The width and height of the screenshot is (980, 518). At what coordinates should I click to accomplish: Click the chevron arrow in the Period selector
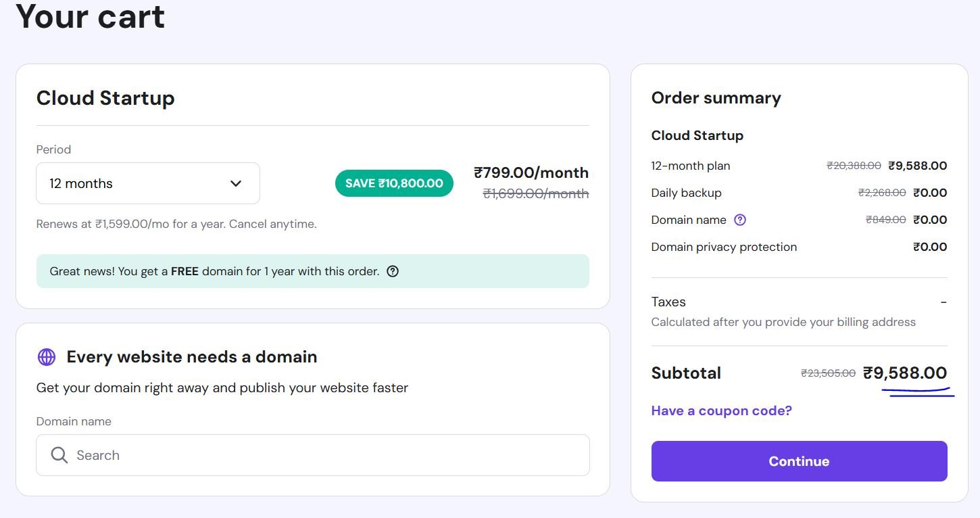[x=236, y=183]
